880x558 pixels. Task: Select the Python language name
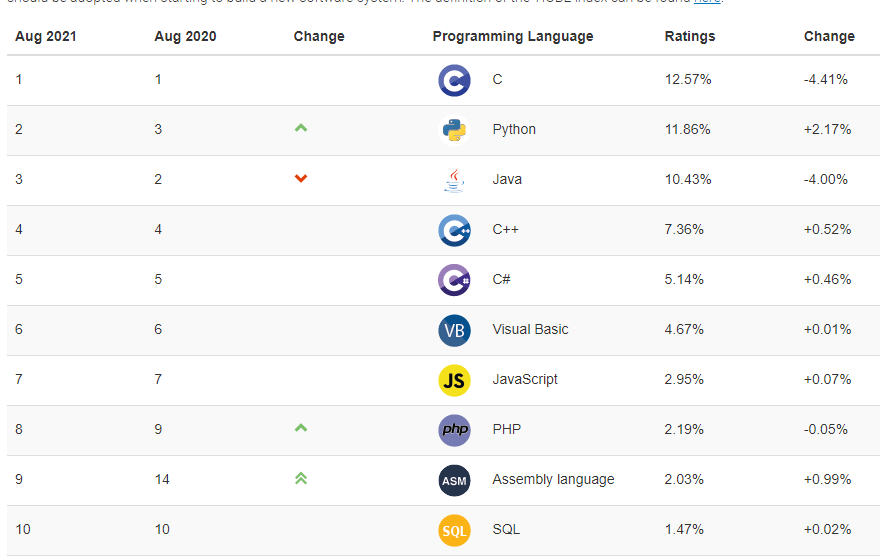514,130
